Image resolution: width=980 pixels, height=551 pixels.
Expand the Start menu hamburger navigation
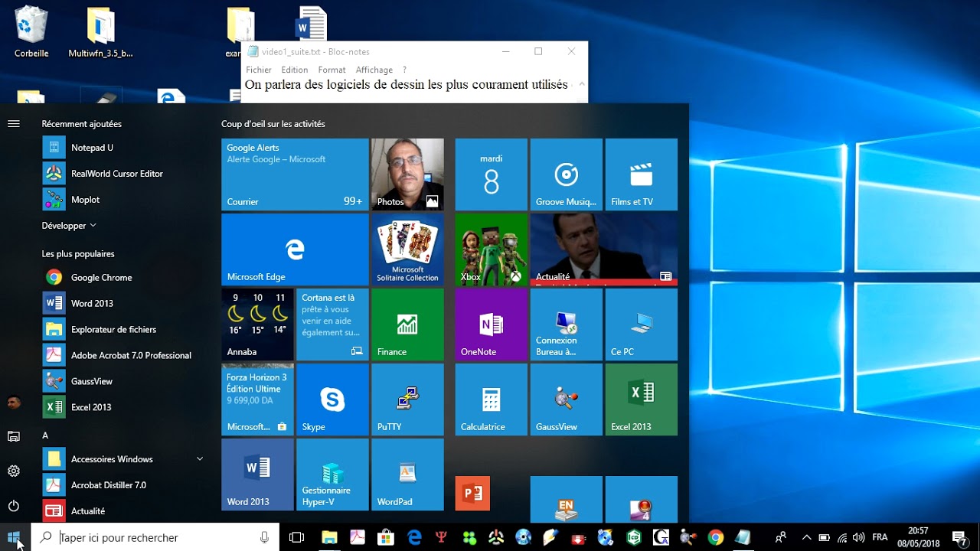14,124
